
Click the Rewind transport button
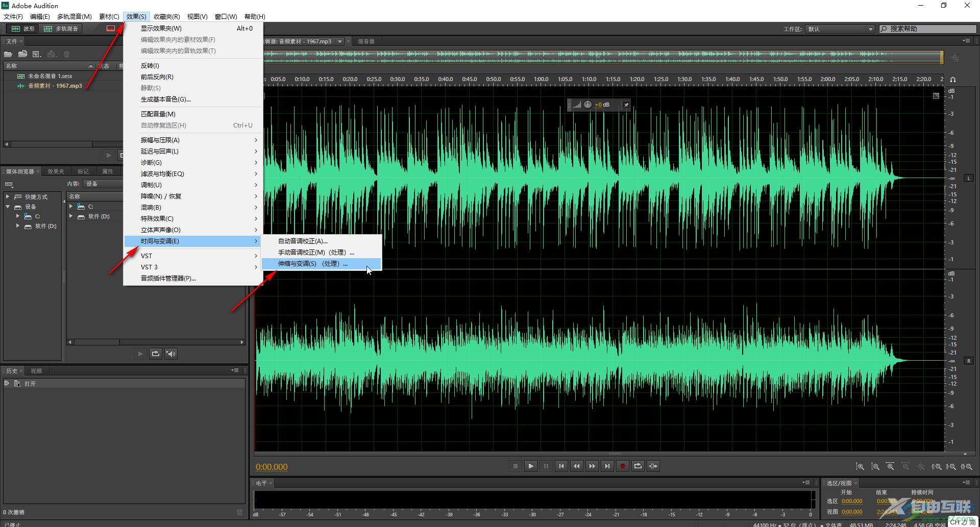(577, 466)
